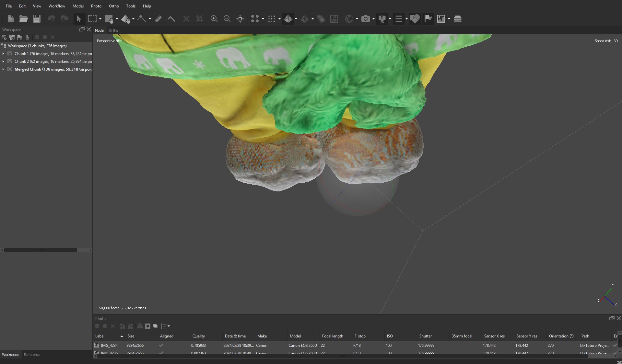Switch to the Reference pane tab
The image size is (622, 364).
pyautogui.click(x=32, y=355)
